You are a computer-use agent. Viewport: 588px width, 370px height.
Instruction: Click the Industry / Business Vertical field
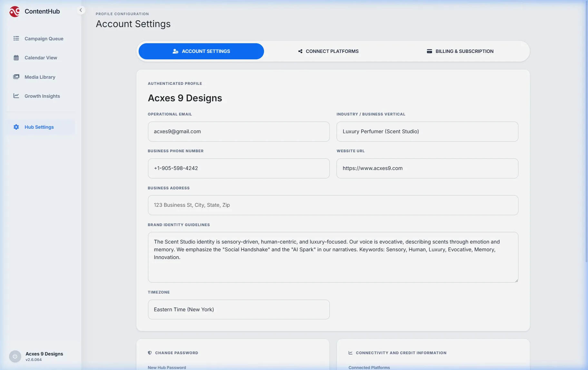pyautogui.click(x=427, y=132)
